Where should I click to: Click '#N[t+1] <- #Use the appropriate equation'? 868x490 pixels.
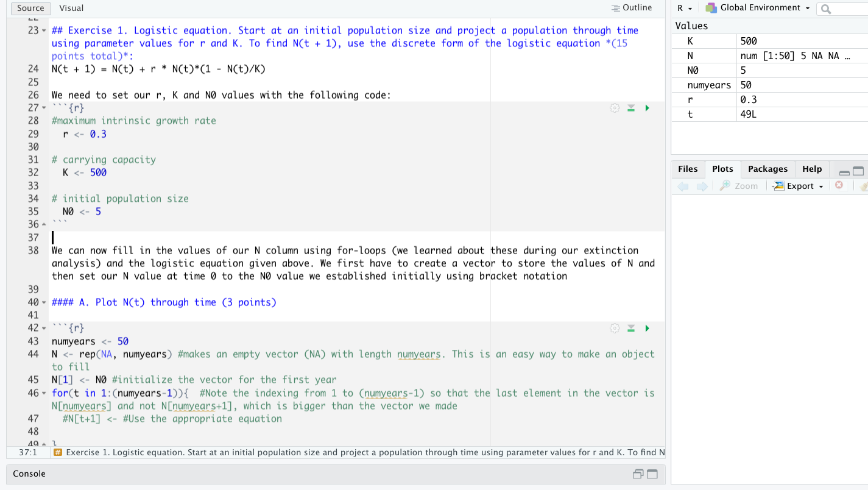pos(172,419)
